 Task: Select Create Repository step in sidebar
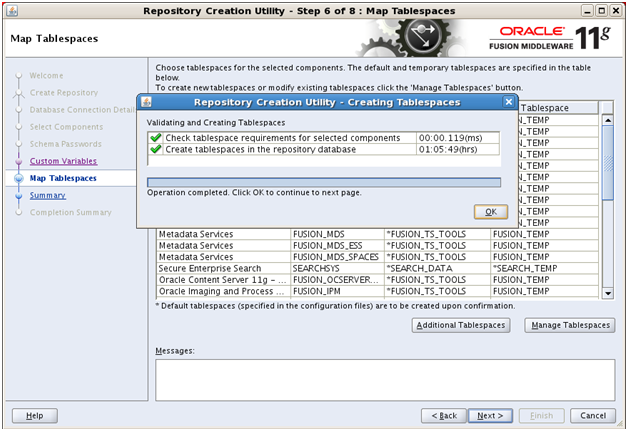click(64, 93)
